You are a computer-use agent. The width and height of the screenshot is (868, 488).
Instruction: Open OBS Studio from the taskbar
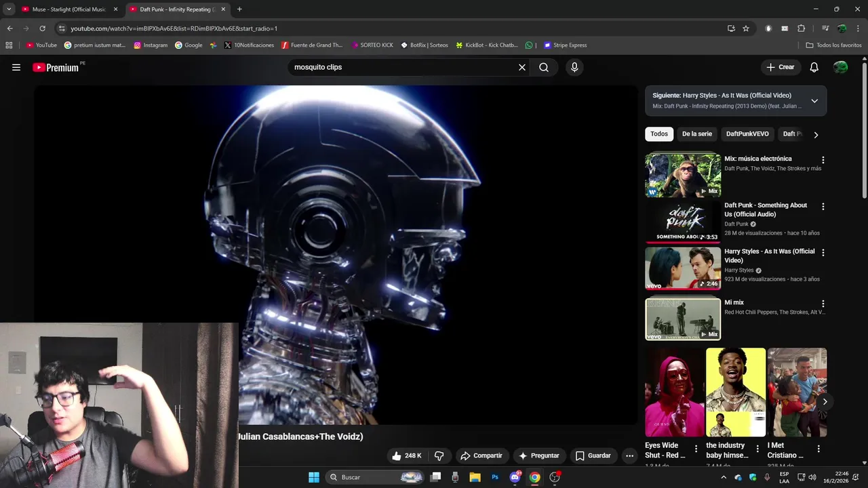(555, 477)
